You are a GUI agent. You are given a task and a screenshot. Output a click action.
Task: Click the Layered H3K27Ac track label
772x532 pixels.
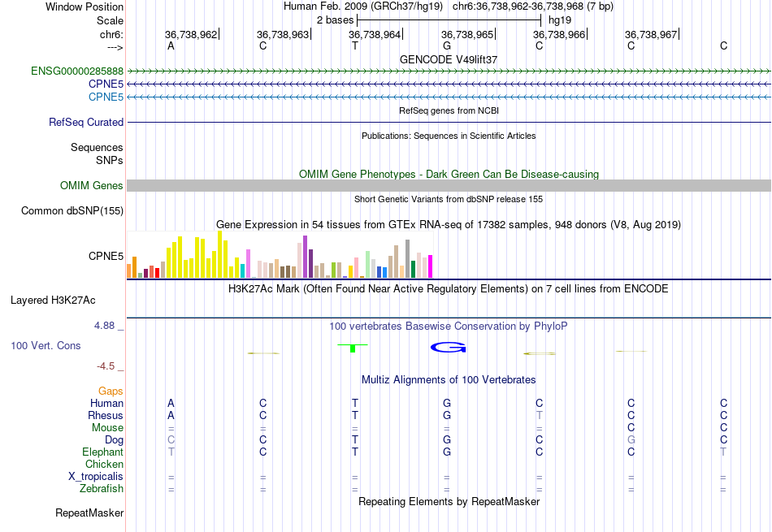click(53, 301)
